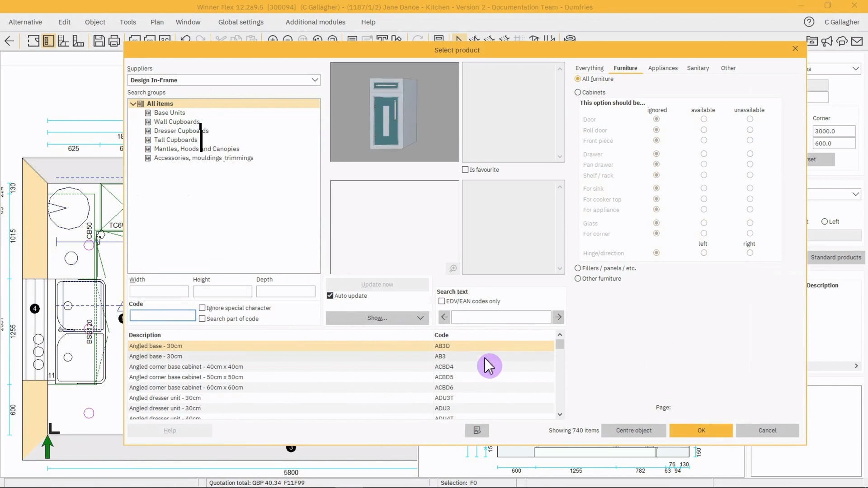
Task: Click the save disk icon
Action: pyautogui.click(x=99, y=41)
